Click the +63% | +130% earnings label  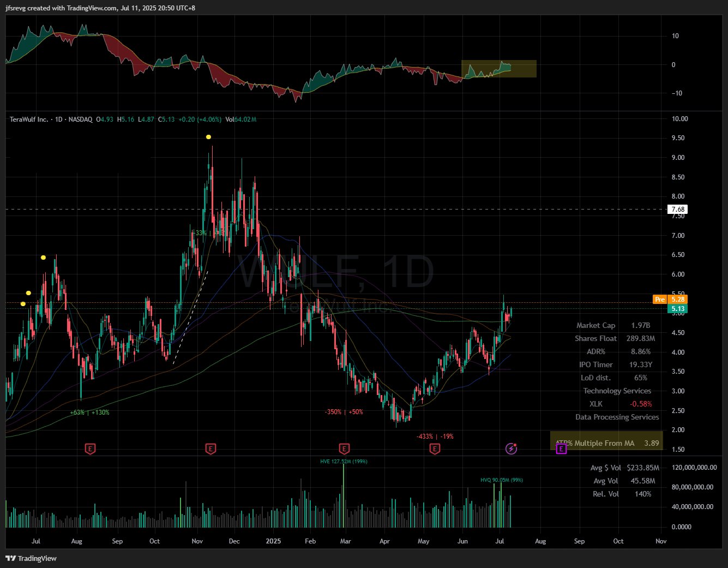[89, 412]
